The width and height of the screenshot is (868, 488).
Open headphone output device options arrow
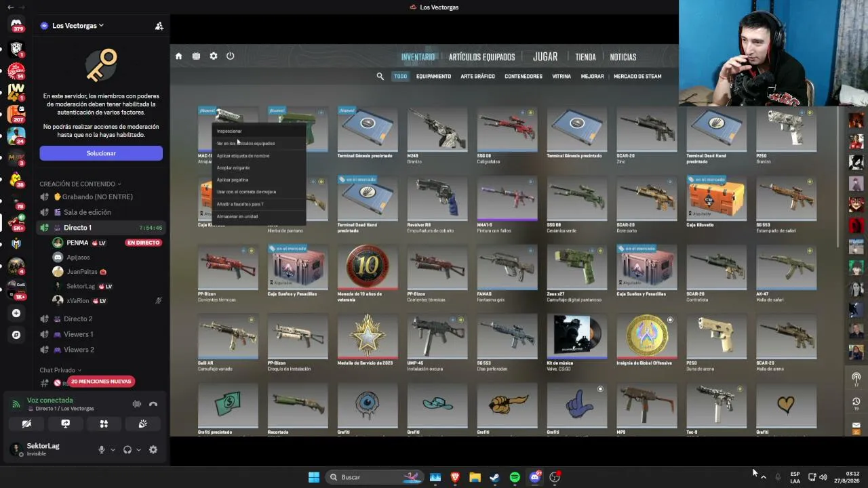[x=138, y=449]
